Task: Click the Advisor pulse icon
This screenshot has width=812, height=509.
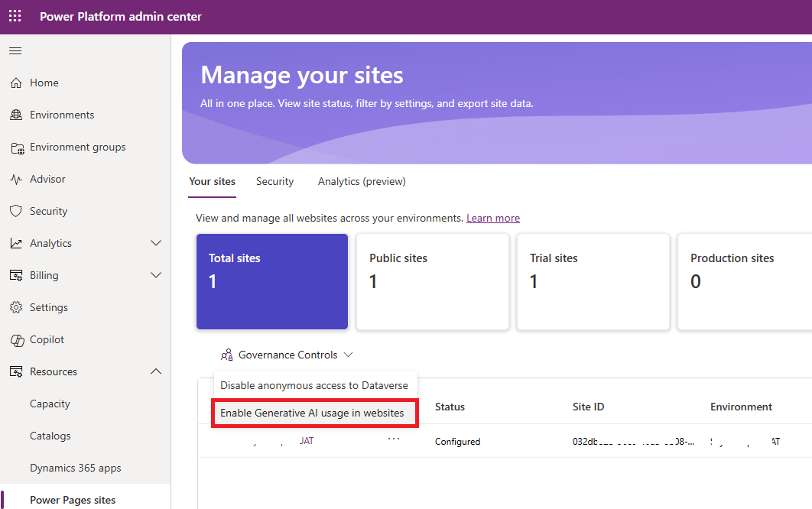Action: [16, 179]
